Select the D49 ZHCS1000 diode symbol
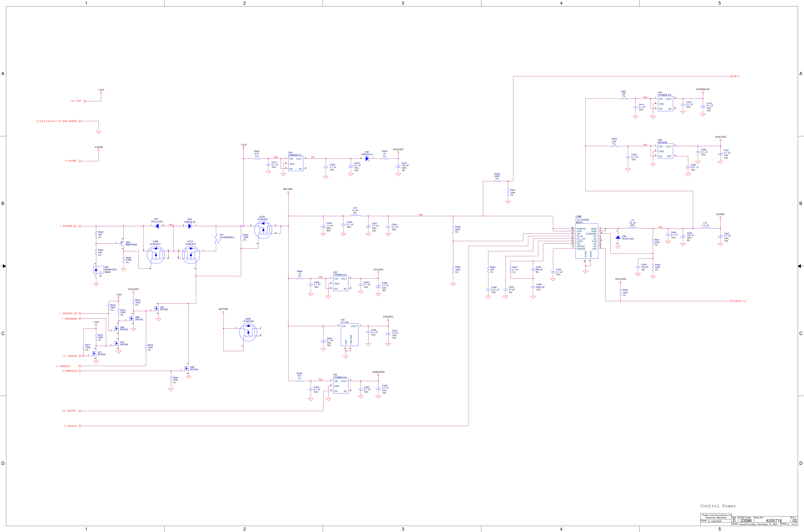804x532 pixels. pos(618,237)
